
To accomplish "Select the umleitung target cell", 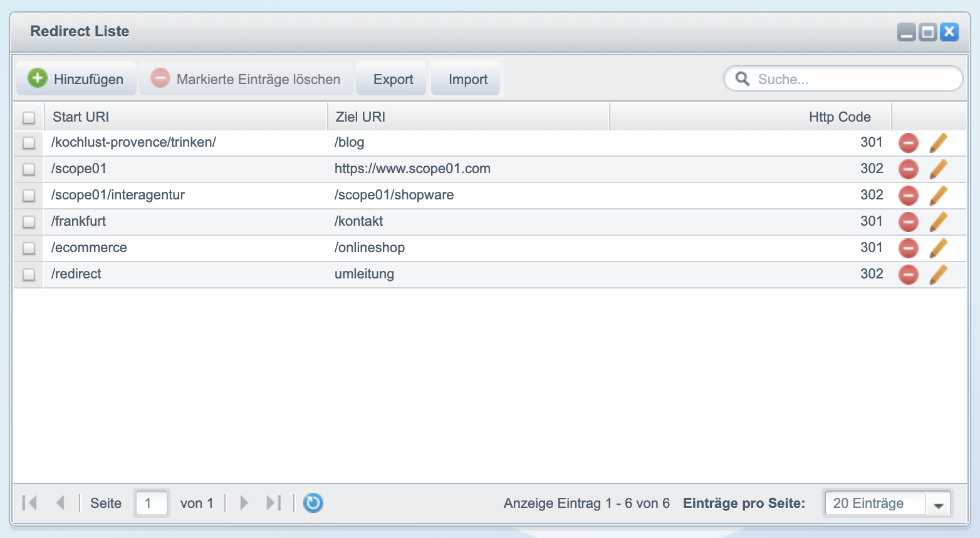I will (x=469, y=275).
